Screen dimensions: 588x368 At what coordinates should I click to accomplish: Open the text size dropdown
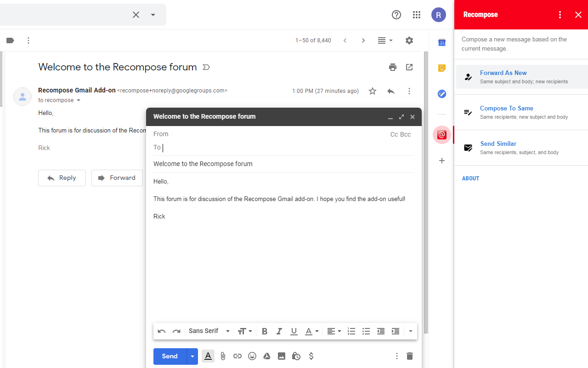[245, 331]
